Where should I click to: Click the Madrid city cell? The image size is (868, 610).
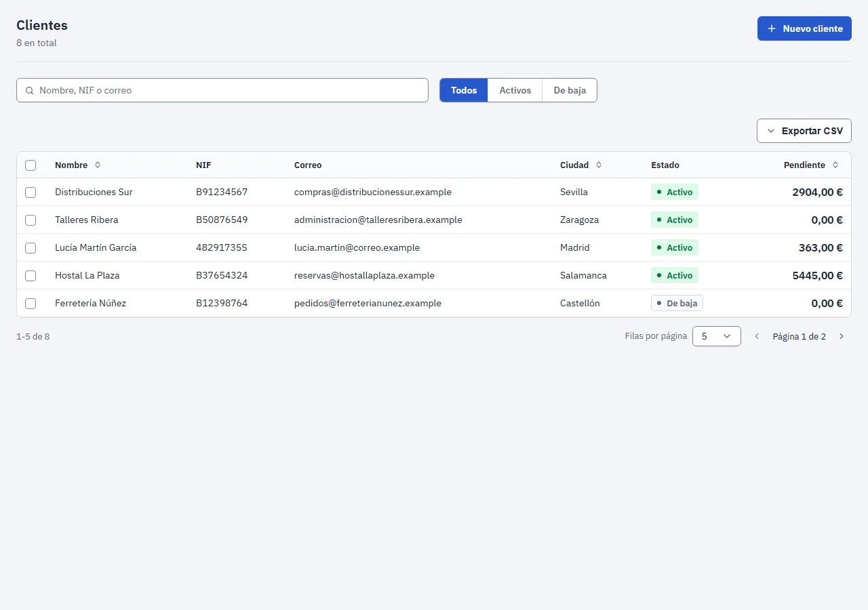click(x=575, y=247)
